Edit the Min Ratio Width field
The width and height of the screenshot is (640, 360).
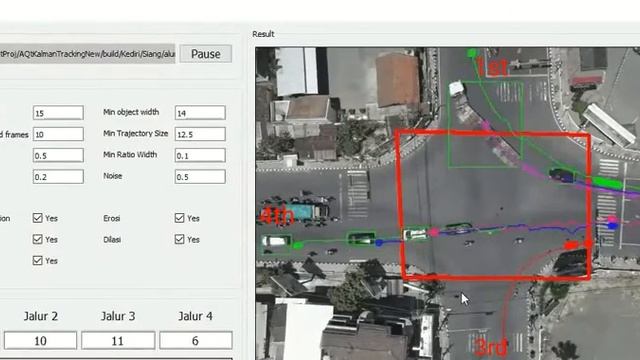200,156
